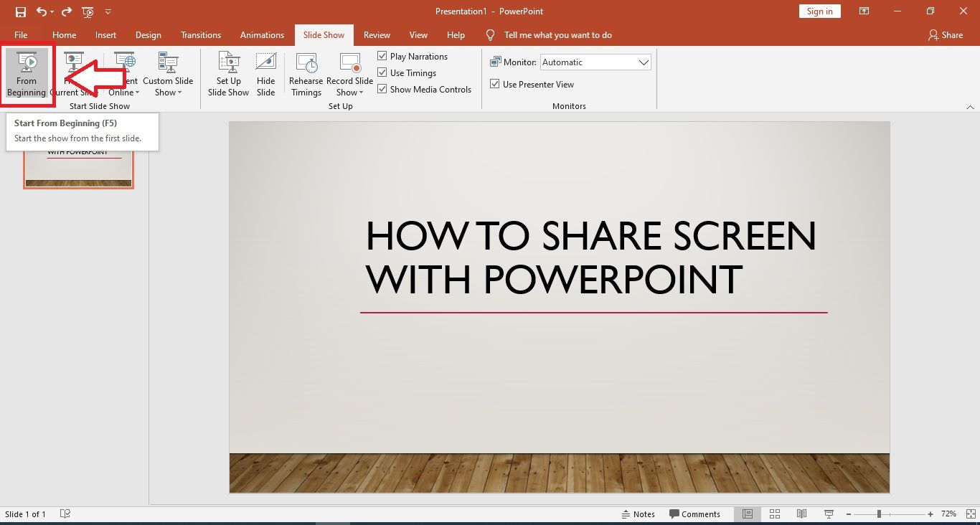Open the Animations tab
The width and height of the screenshot is (980, 525).
(x=262, y=34)
